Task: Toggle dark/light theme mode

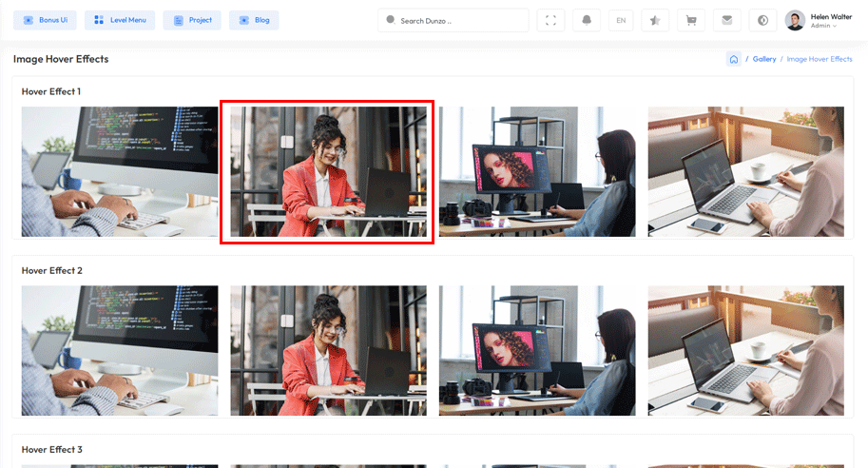Action: [762, 20]
